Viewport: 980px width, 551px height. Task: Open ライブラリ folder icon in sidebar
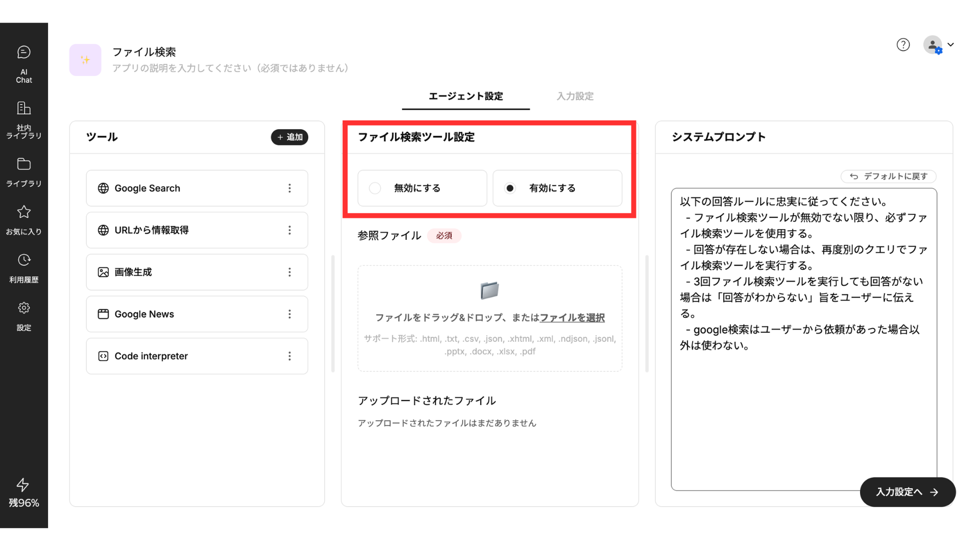[x=23, y=164]
